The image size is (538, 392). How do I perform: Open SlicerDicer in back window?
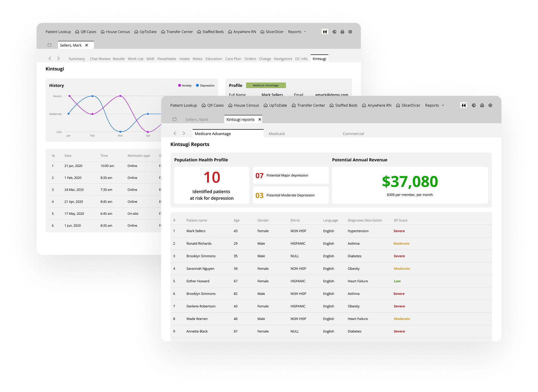coord(272,32)
